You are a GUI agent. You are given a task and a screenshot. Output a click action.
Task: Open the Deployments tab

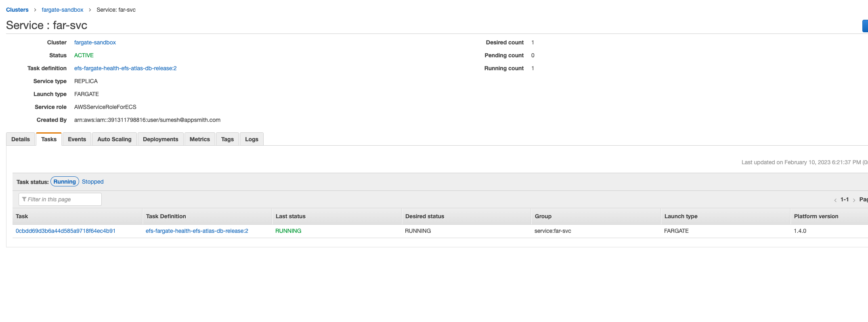160,139
